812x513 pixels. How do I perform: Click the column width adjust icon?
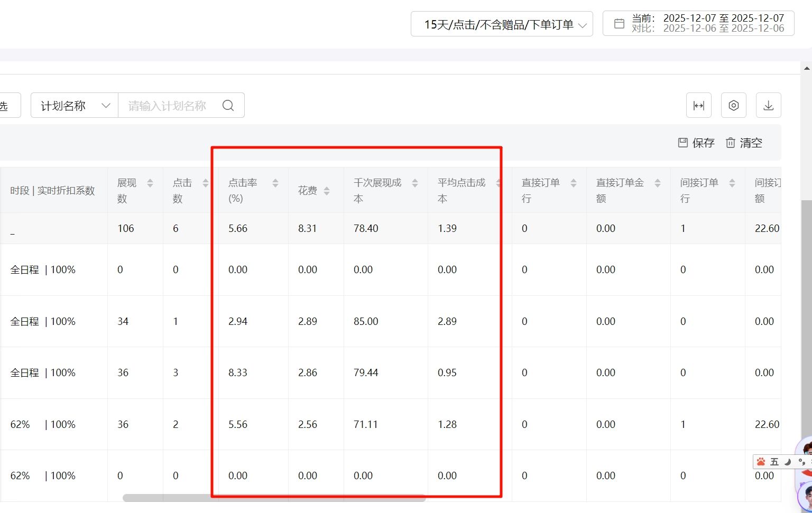pos(698,106)
